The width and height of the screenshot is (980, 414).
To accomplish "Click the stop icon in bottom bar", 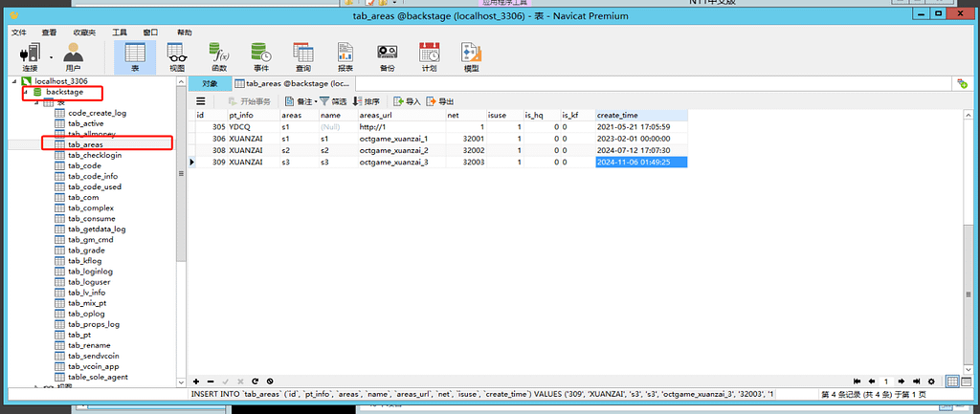I will pos(269,381).
